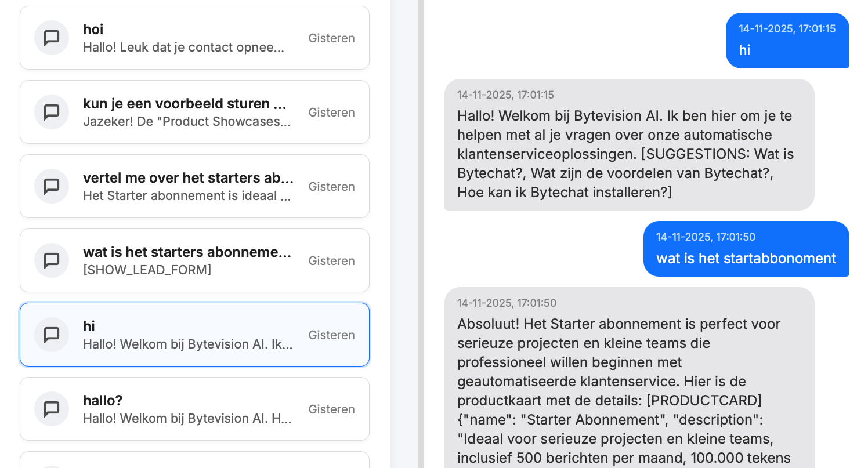Open the "hoi" conversation
The width and height of the screenshot is (868, 468).
click(194, 38)
